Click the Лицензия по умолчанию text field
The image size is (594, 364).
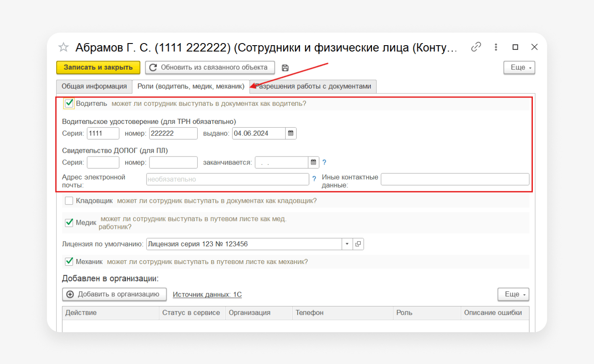[x=244, y=244]
